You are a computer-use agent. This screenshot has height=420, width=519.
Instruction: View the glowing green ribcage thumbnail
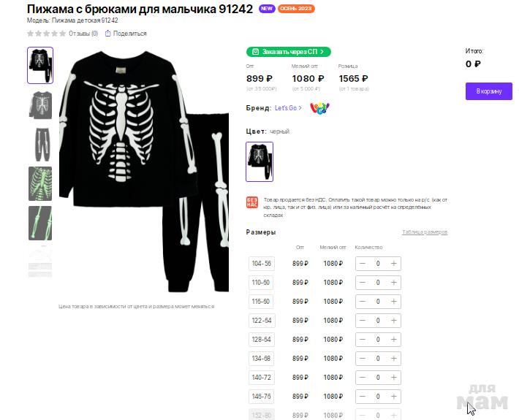pos(40,183)
